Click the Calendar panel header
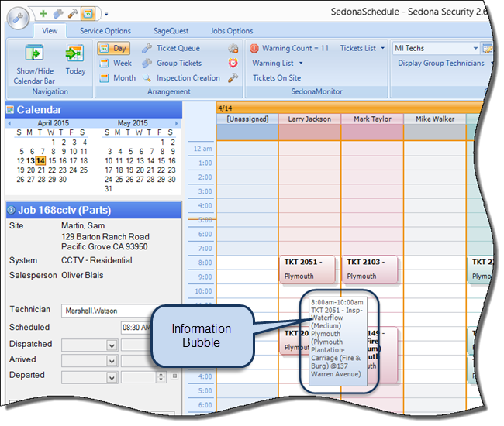 94,110
